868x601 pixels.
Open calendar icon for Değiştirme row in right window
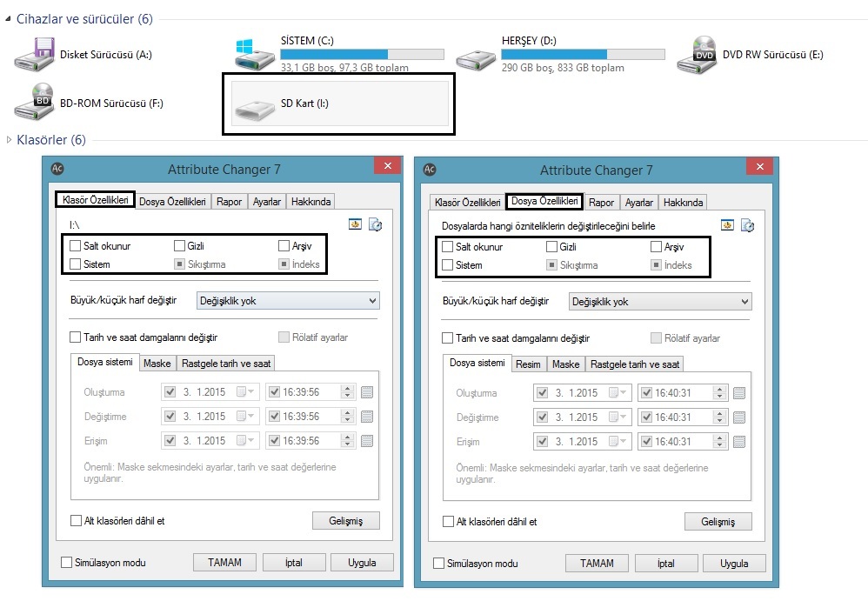[x=739, y=417]
